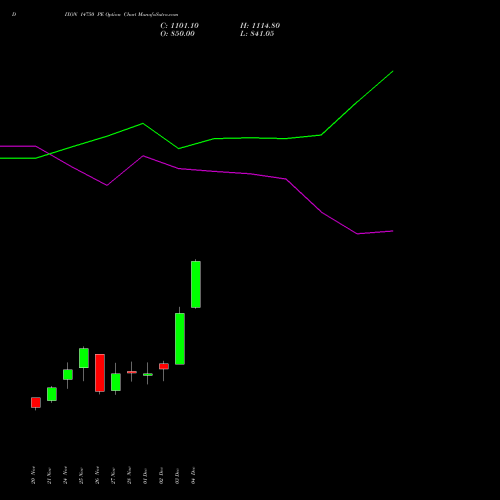Click the tallest green candlestick for 04 Dec
The width and height of the screenshot is (500, 500).
(x=196, y=284)
